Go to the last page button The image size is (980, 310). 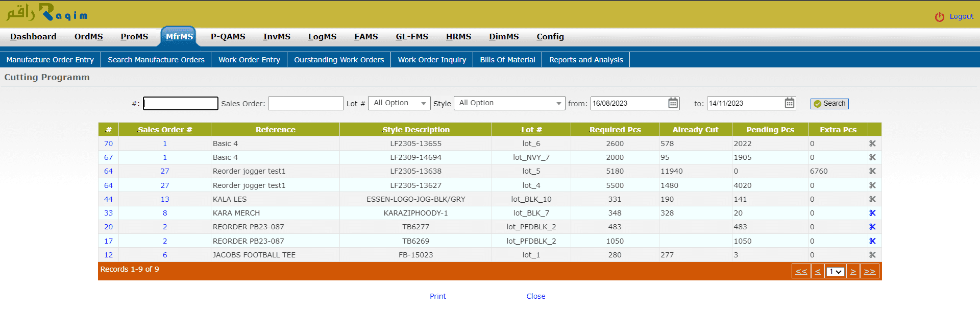pos(870,272)
